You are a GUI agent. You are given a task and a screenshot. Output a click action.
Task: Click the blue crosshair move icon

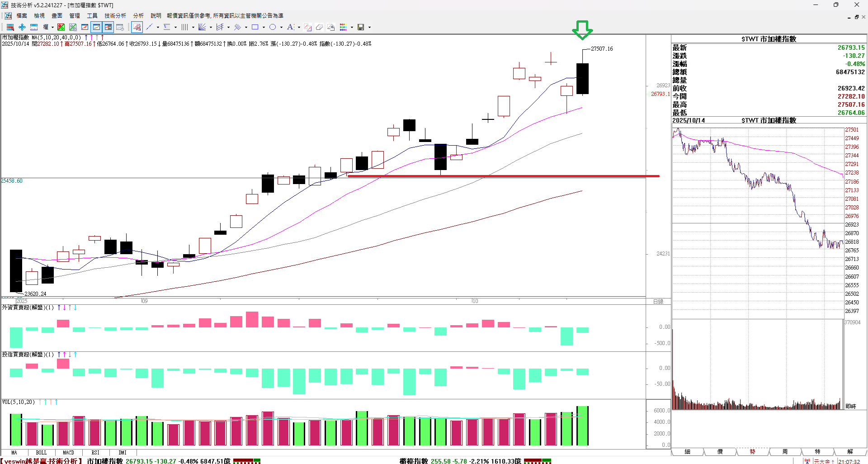pos(22,27)
